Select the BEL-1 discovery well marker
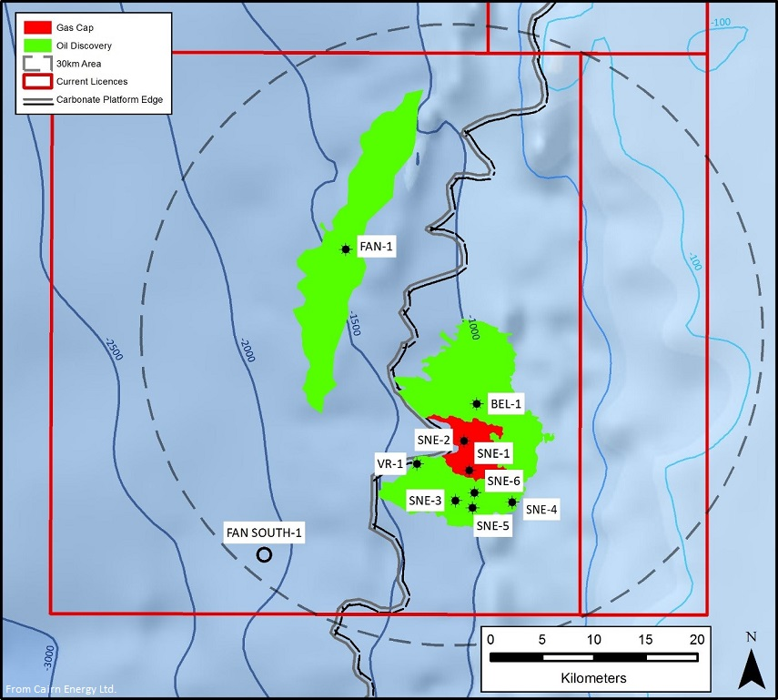This screenshot has width=778, height=700. click(477, 401)
